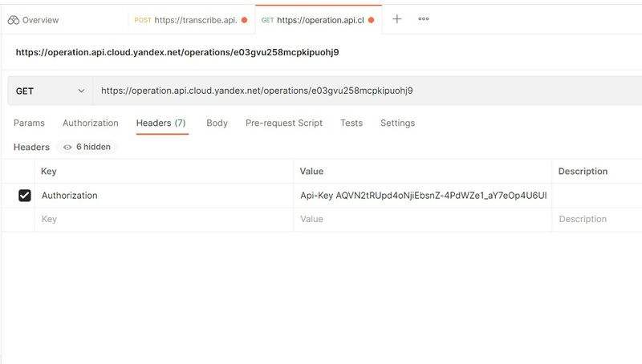Image resolution: width=642 pixels, height=364 pixels.
Task: Open the three-dots tab options menu
Action: coord(424,19)
